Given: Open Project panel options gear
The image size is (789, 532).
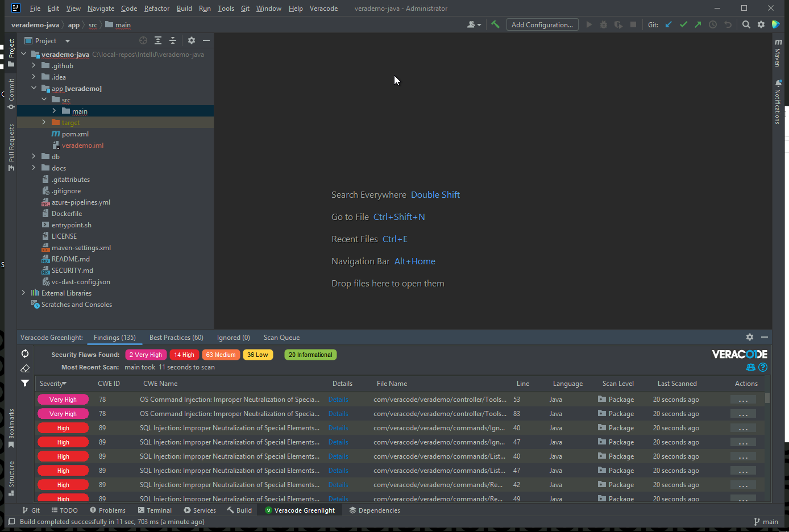Looking at the screenshot, I should (x=192, y=40).
